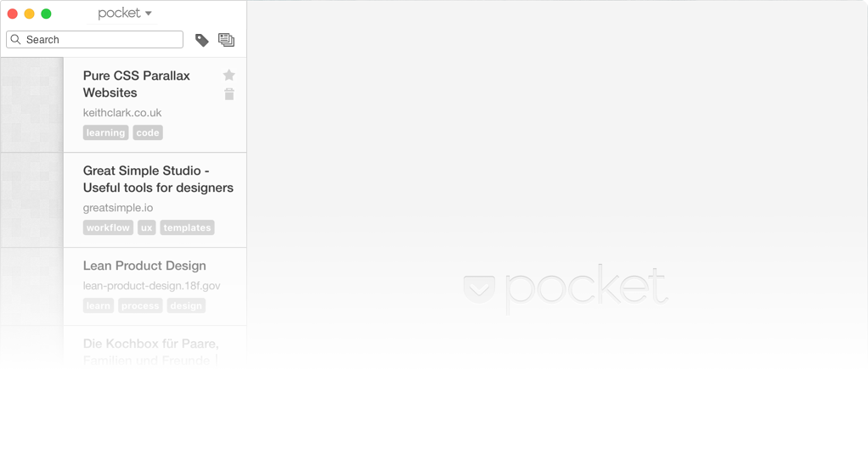Open the pocket title dropdown
Image resolution: width=868 pixels, height=454 pixels.
[x=125, y=14]
